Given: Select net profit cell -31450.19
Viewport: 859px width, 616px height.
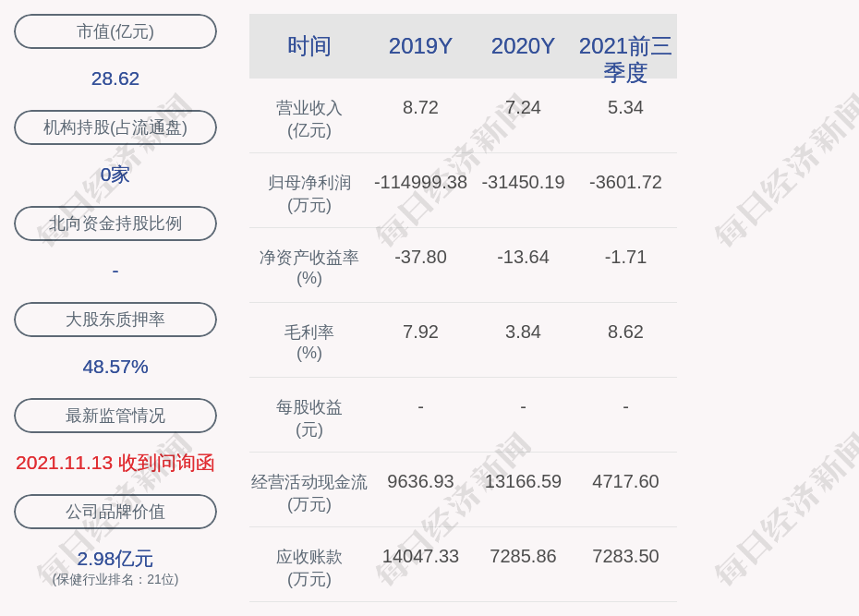Looking at the screenshot, I should (x=523, y=182).
